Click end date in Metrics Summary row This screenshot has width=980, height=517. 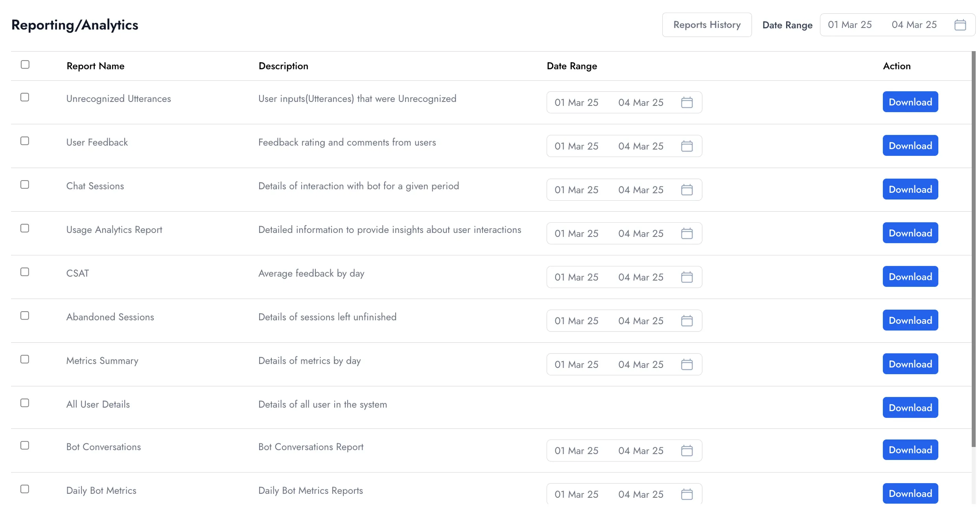tap(641, 364)
